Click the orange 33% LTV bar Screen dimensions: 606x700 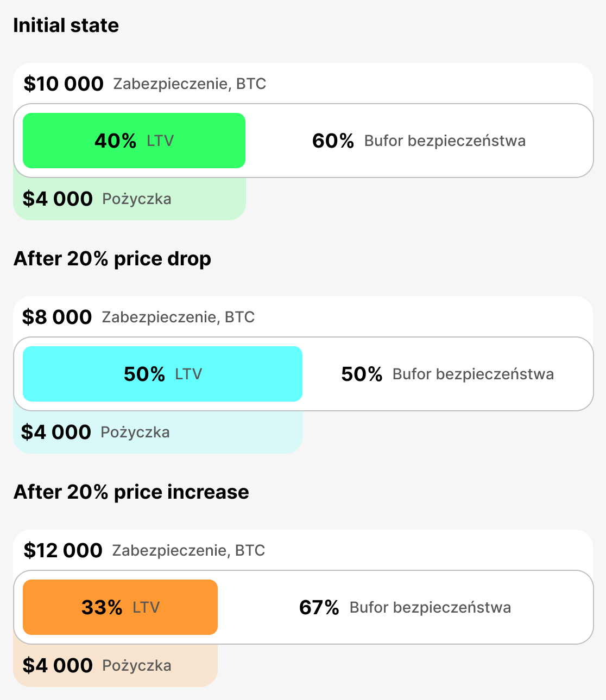pyautogui.click(x=120, y=607)
